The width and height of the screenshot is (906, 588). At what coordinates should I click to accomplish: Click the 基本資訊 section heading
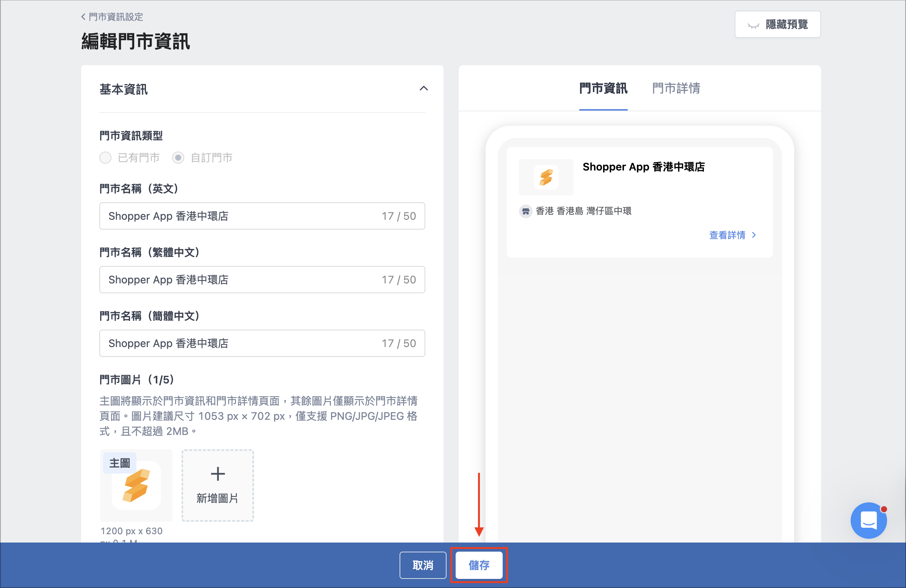[x=123, y=89]
